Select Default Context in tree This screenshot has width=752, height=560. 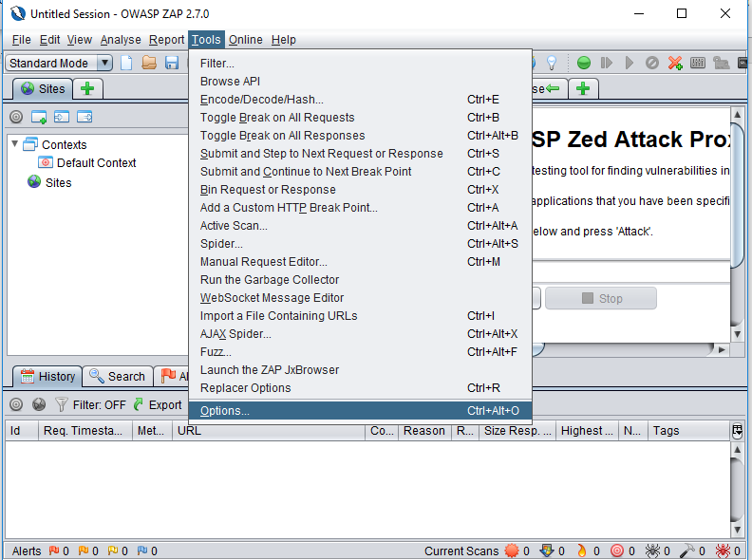[86, 163]
